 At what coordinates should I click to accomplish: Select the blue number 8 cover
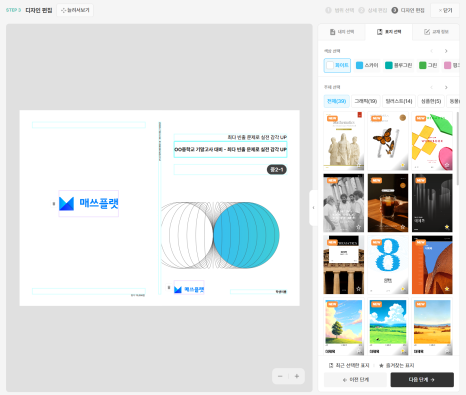388,265
